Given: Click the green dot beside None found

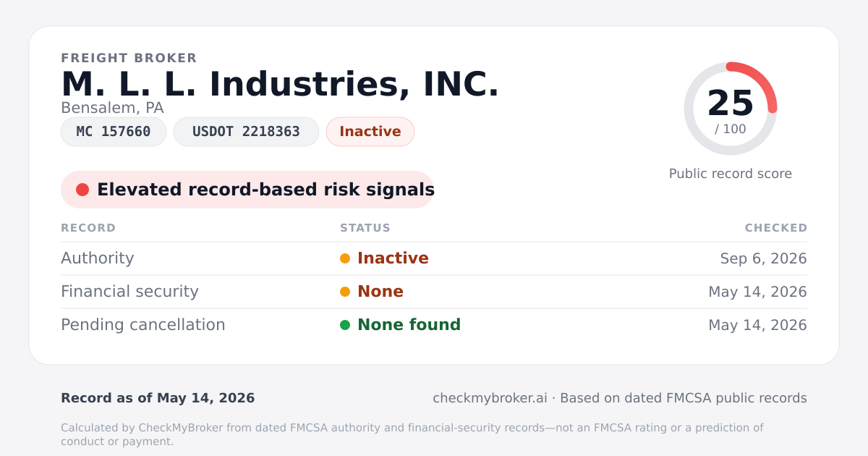Looking at the screenshot, I should pyautogui.click(x=345, y=325).
